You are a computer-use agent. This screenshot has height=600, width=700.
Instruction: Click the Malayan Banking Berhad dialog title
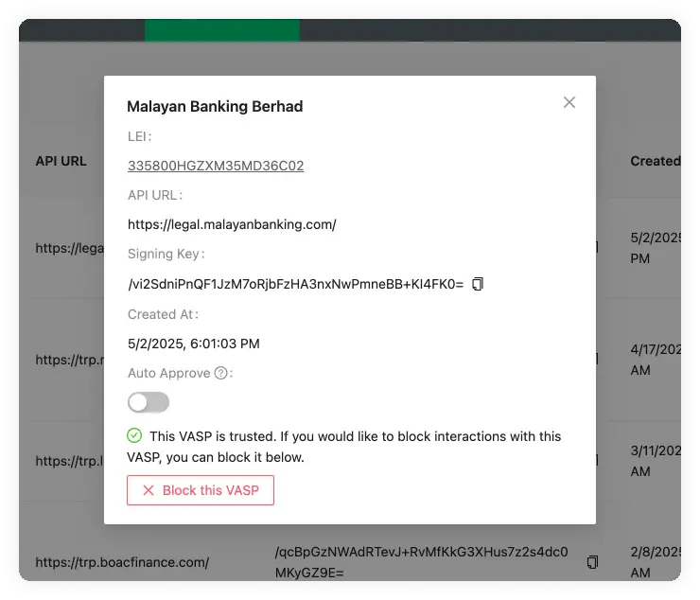(x=215, y=107)
